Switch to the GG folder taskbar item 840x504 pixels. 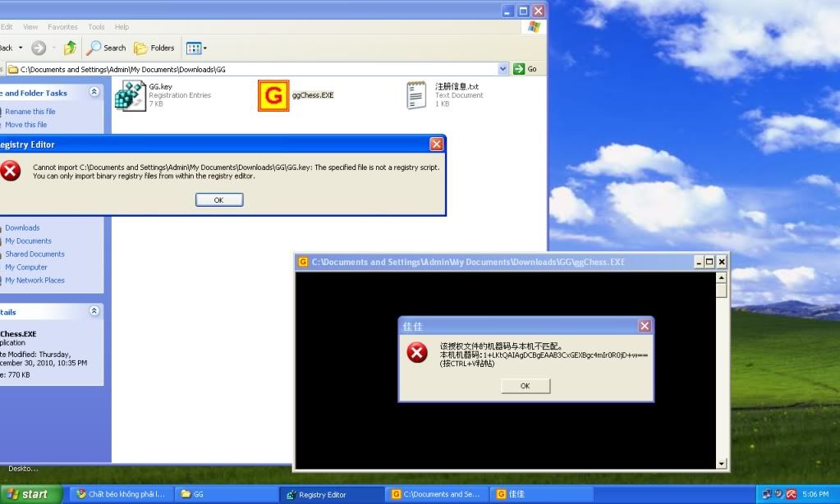click(x=227, y=494)
